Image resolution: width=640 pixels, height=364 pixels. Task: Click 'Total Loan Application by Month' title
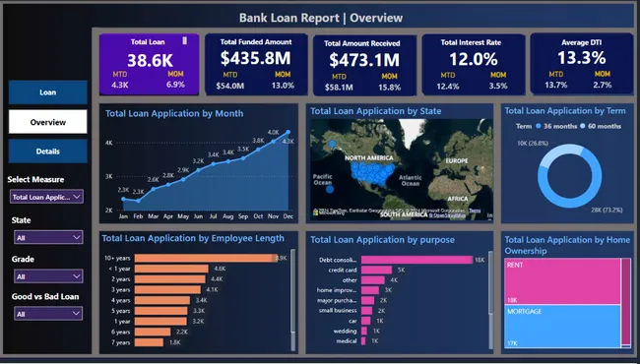174,113
